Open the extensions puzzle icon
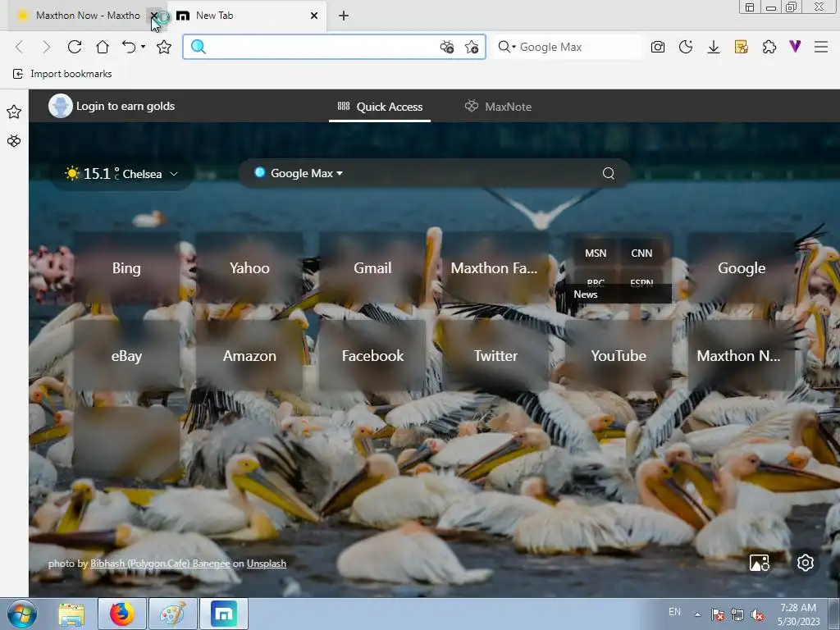The height and width of the screenshot is (630, 840). pos(769,47)
